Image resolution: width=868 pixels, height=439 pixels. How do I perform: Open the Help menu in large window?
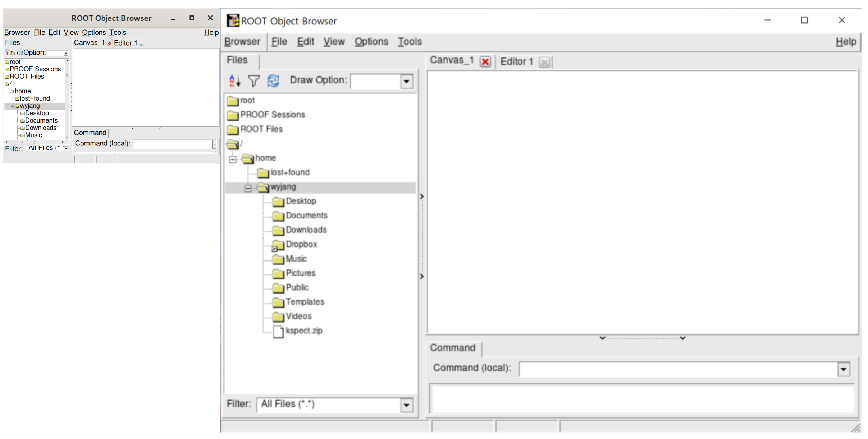tap(846, 42)
